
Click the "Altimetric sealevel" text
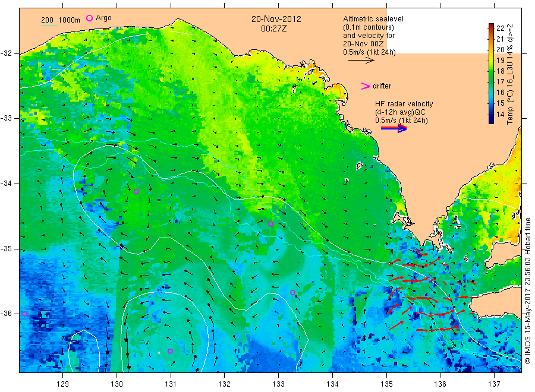[373, 19]
